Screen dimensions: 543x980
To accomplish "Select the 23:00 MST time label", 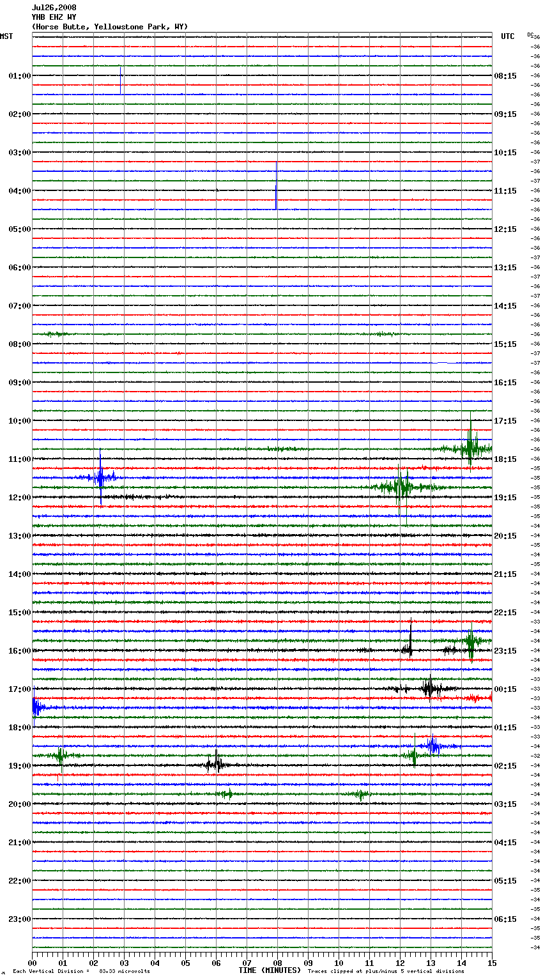I will tap(20, 919).
